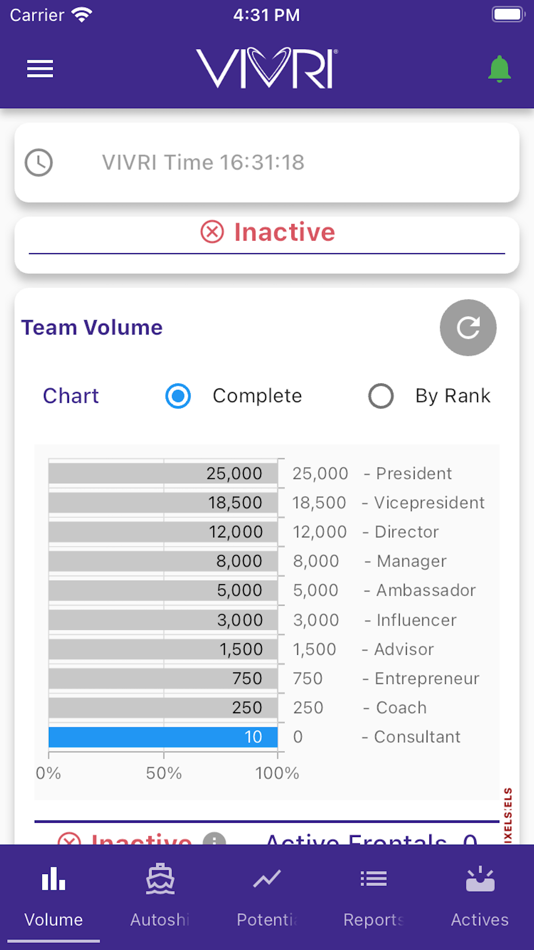Select the Complete chart radio button
This screenshot has height=950, width=534.
[x=178, y=396]
